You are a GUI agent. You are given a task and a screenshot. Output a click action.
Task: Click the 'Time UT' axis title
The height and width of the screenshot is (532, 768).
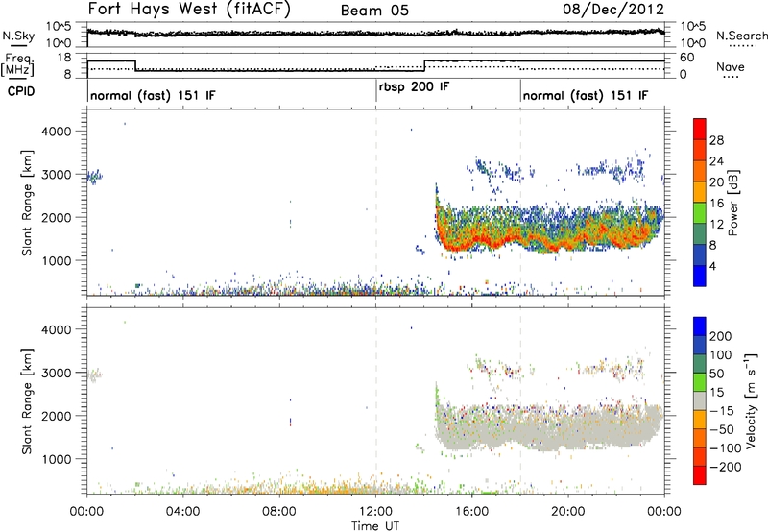[375, 526]
